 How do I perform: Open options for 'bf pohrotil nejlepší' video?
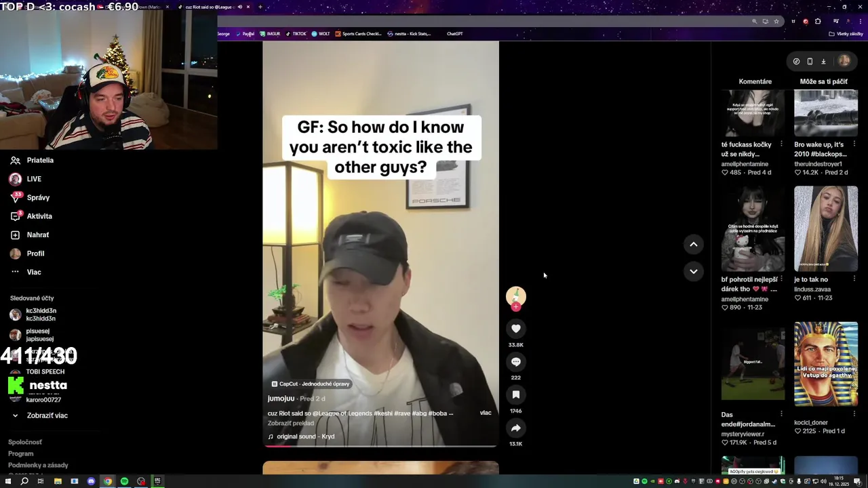(781, 279)
